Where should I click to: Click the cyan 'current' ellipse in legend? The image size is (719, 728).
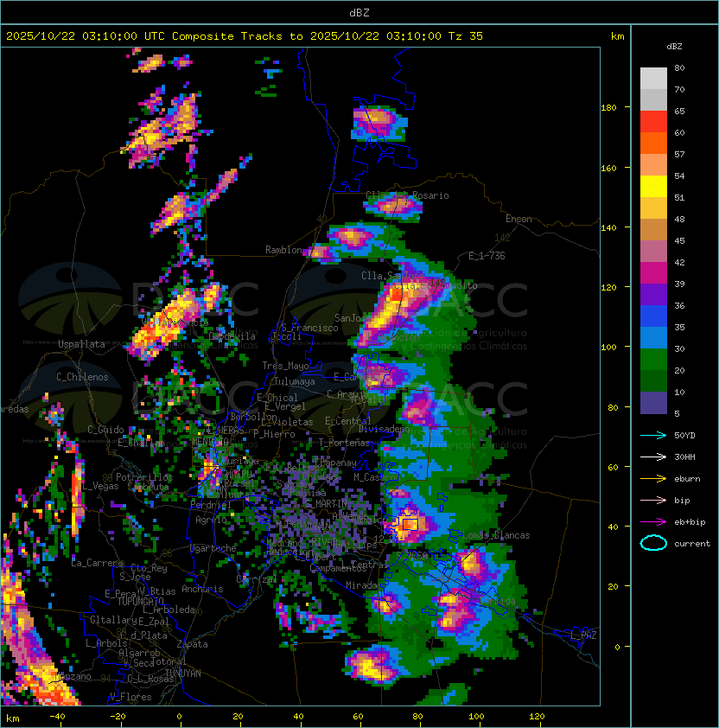click(653, 543)
